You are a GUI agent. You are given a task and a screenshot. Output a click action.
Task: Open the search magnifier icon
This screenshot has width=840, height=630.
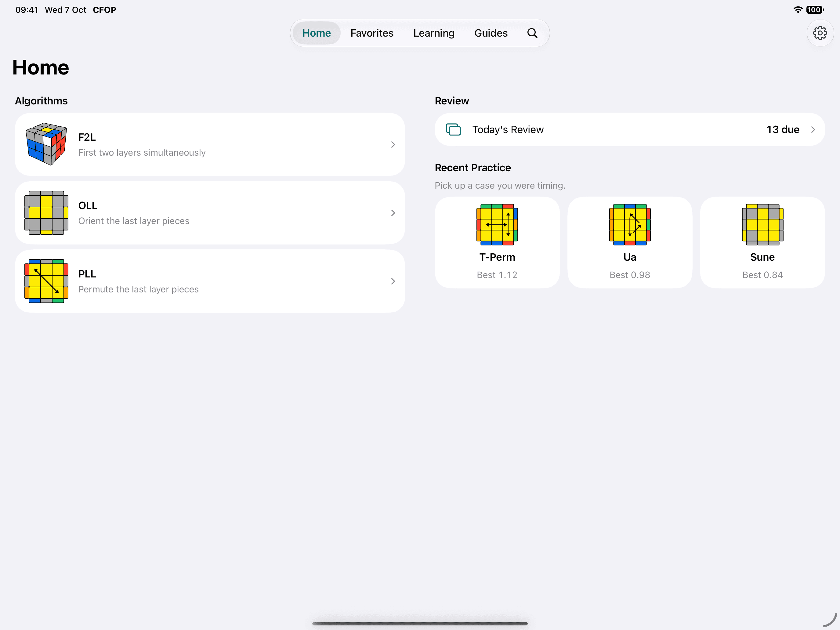(x=532, y=33)
